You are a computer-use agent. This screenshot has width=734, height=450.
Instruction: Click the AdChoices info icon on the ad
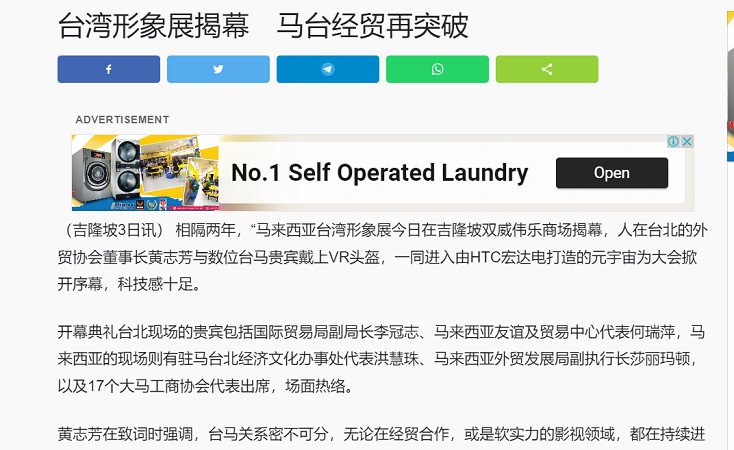[x=673, y=141]
